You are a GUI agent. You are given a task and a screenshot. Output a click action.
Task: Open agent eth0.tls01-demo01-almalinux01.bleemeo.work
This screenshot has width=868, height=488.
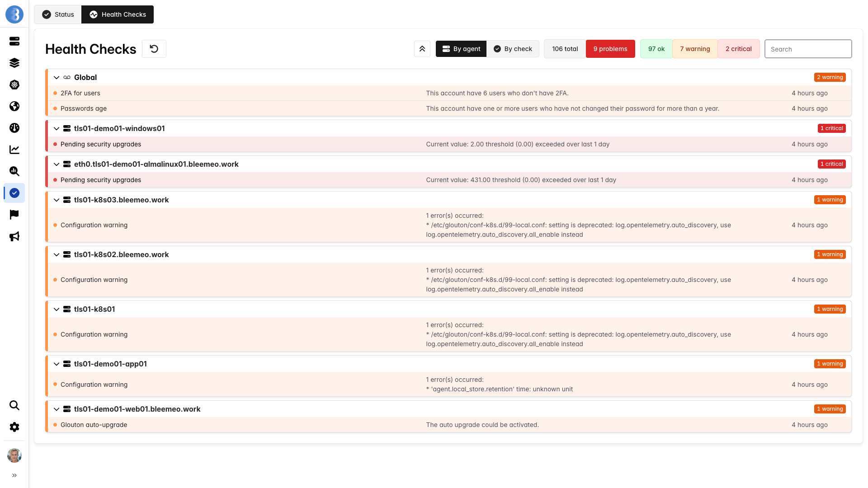[156, 164]
